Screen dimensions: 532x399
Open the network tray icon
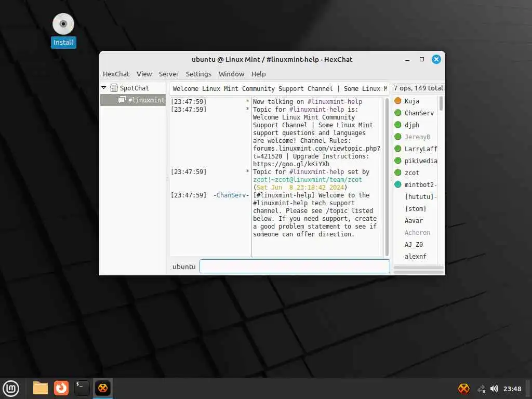[481, 389]
